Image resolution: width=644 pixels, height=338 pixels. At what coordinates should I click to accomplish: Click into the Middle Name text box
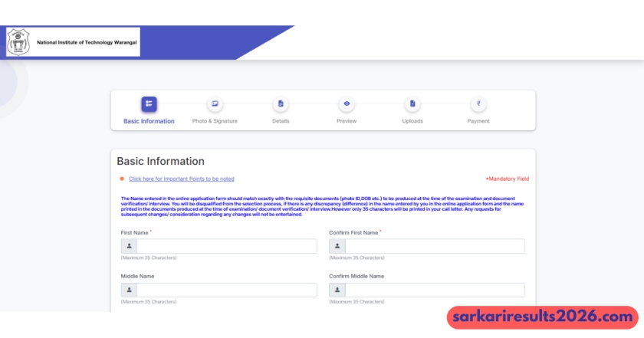tap(226, 290)
